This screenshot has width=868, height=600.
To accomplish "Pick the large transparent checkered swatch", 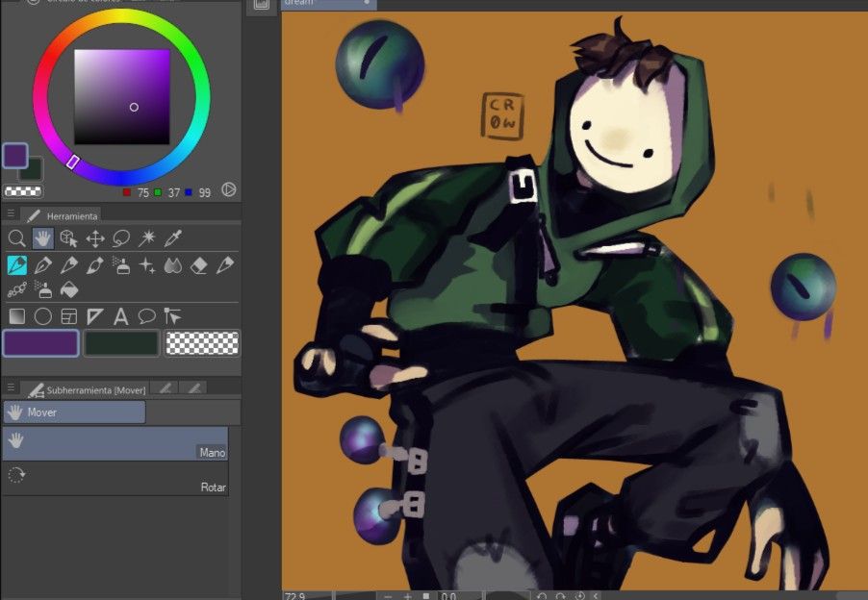I will 202,343.
